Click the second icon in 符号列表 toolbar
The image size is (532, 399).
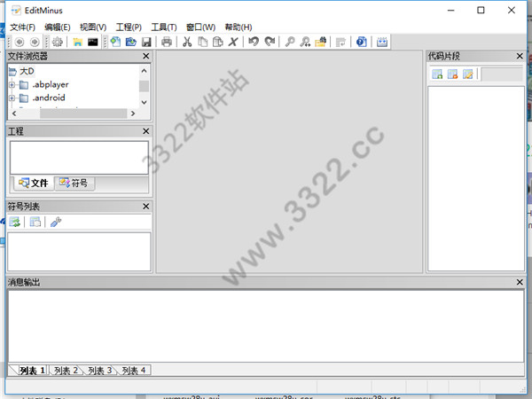(35, 223)
